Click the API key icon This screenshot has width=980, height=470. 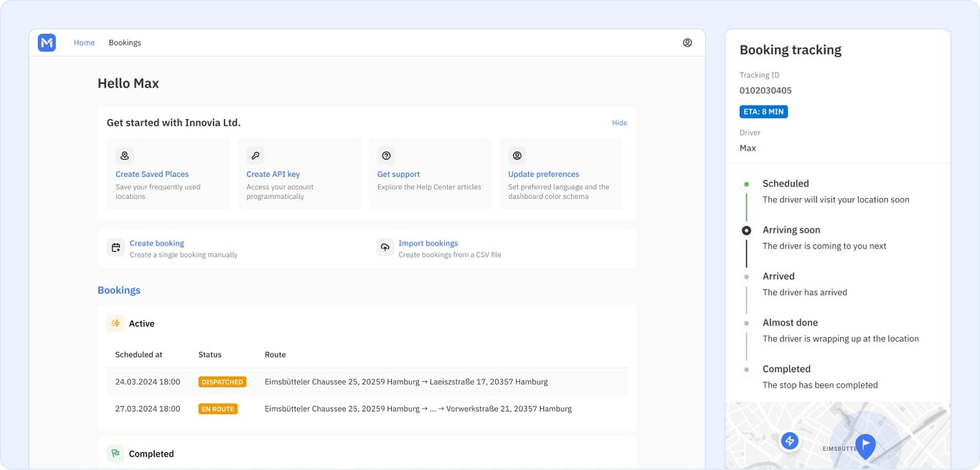pos(255,156)
